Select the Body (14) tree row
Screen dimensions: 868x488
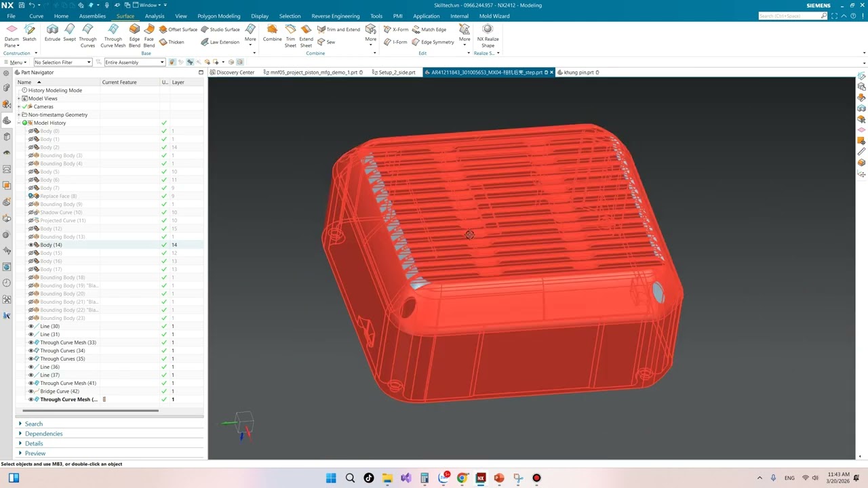(110, 245)
